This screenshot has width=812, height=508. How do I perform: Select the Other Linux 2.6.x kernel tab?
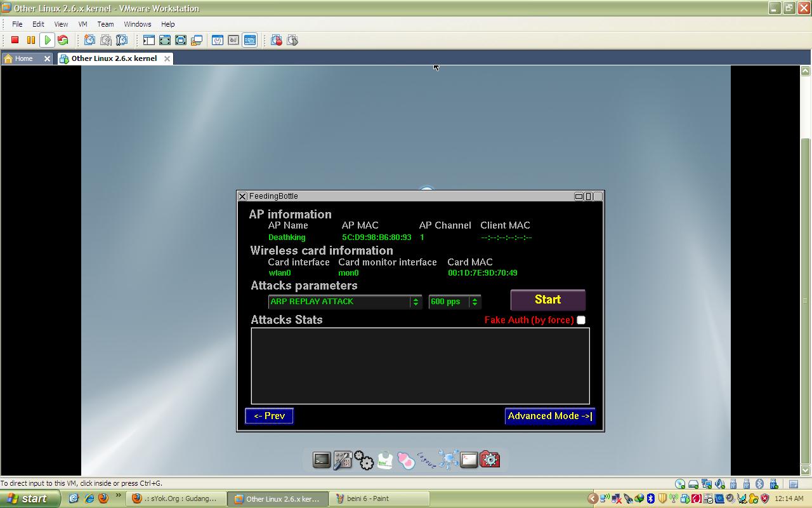coord(114,58)
